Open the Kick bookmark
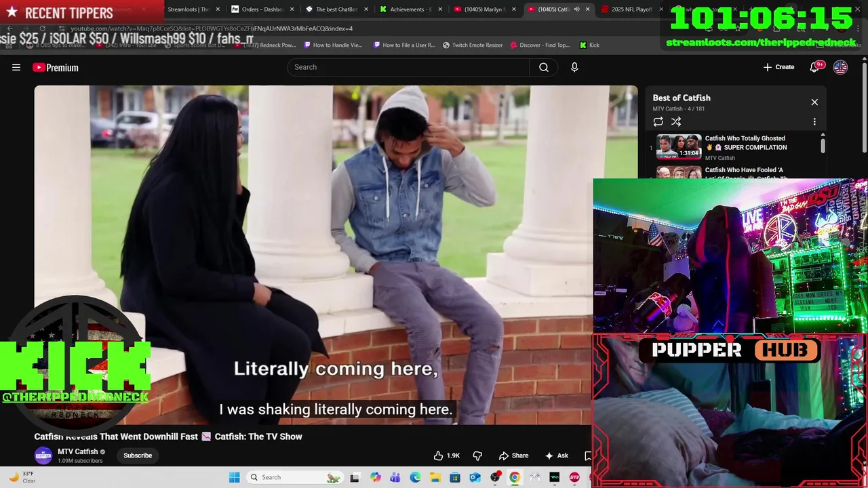The image size is (868, 488). pyautogui.click(x=589, y=45)
